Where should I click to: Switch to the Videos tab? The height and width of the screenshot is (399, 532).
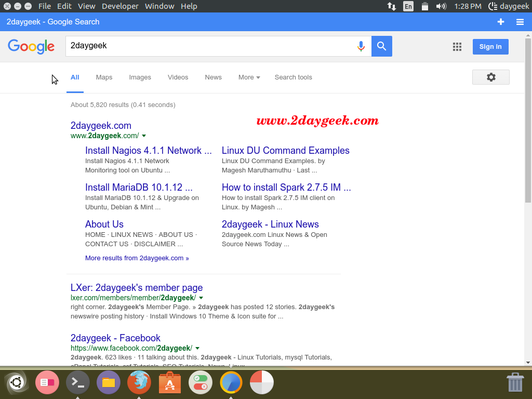tap(178, 77)
